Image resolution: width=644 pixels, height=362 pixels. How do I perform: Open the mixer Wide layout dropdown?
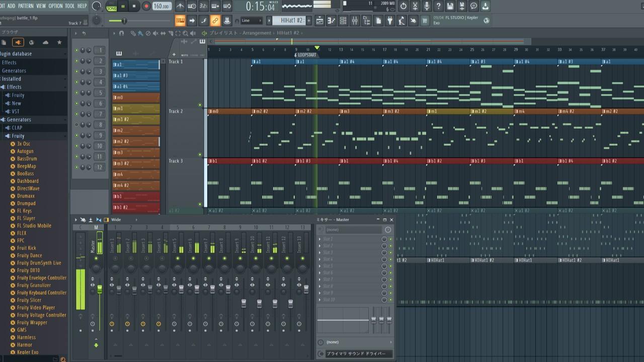pos(123,220)
